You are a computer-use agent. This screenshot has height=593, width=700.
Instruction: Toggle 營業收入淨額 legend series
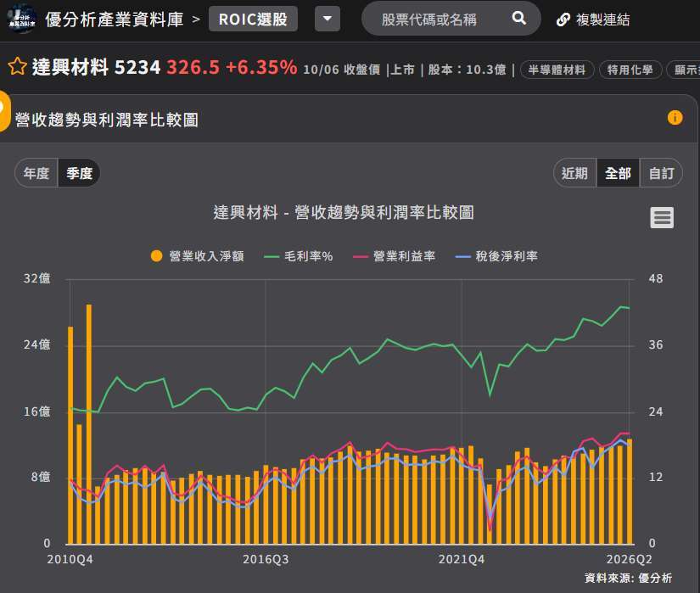(x=198, y=256)
